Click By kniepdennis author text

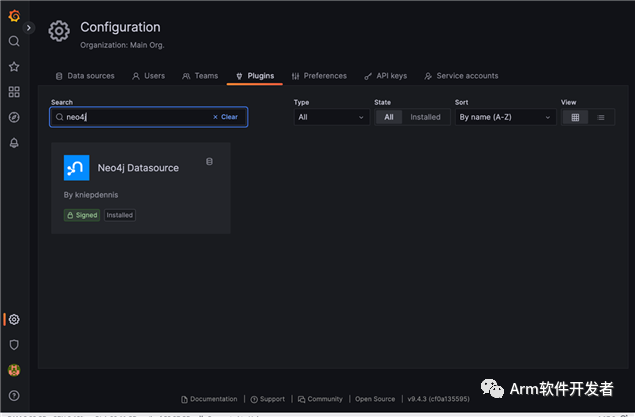(x=91, y=195)
